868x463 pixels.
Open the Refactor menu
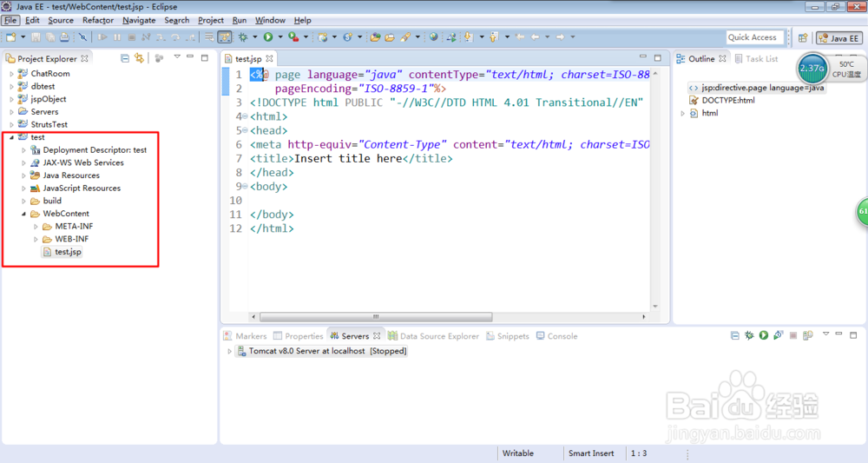point(98,21)
